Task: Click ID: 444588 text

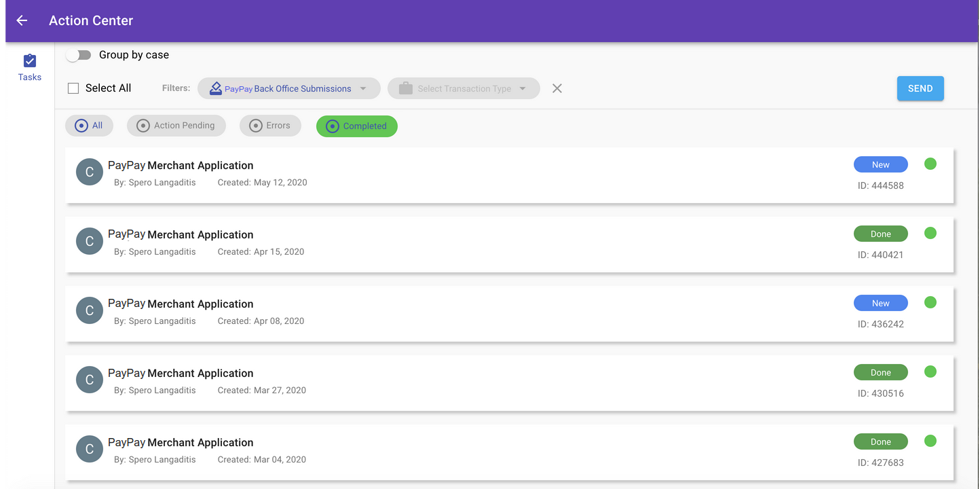Action: click(881, 185)
